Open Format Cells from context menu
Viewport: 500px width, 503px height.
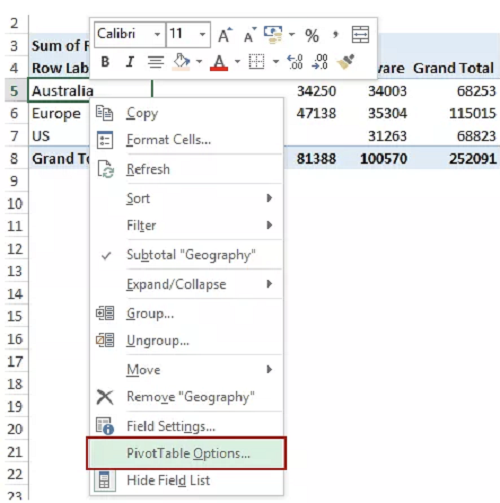(187, 140)
